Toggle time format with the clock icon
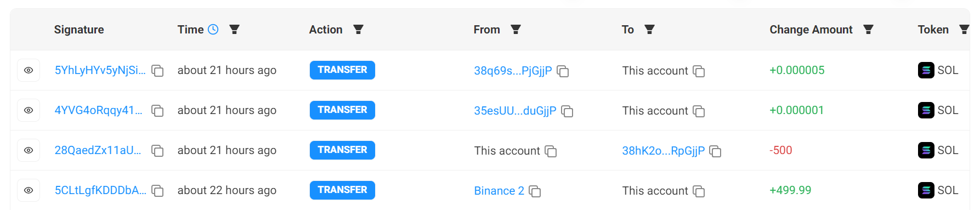980x210 pixels. [x=213, y=30]
